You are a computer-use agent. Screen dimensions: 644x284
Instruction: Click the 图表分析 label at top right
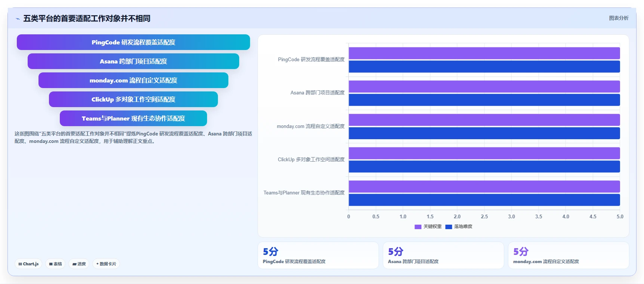[x=619, y=18]
